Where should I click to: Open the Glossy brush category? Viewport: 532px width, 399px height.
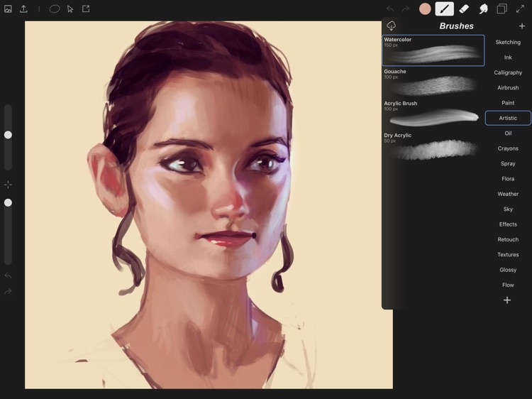(x=508, y=270)
